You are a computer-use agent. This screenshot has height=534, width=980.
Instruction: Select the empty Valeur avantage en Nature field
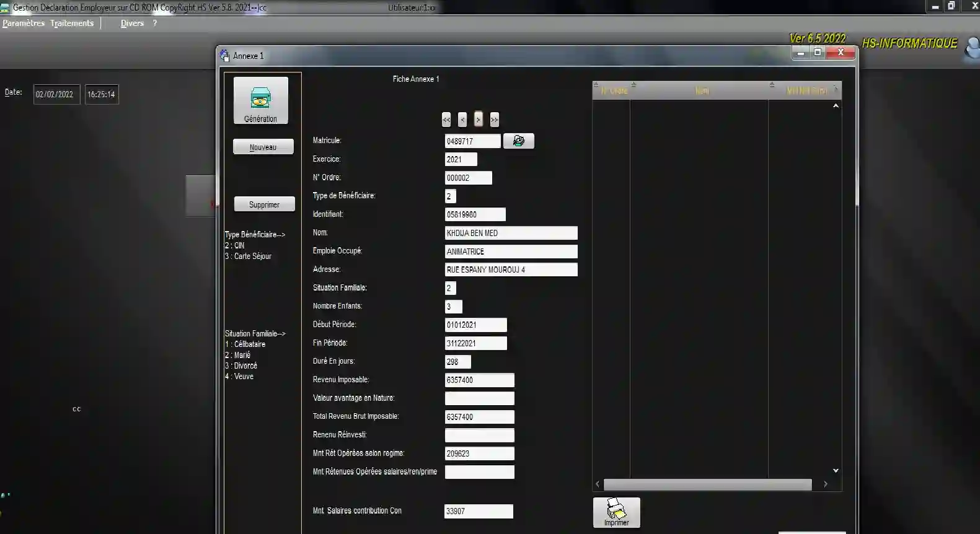479,398
